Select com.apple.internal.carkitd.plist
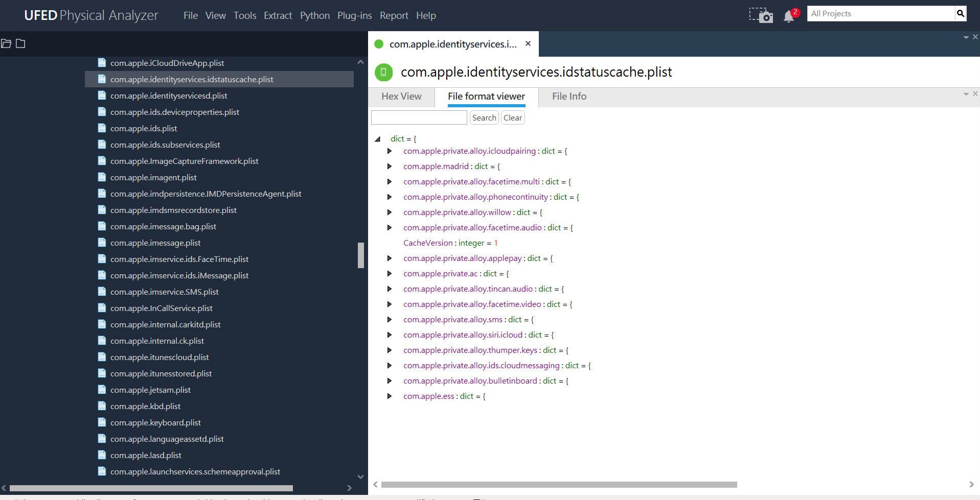Image resolution: width=980 pixels, height=500 pixels. pyautogui.click(x=165, y=324)
